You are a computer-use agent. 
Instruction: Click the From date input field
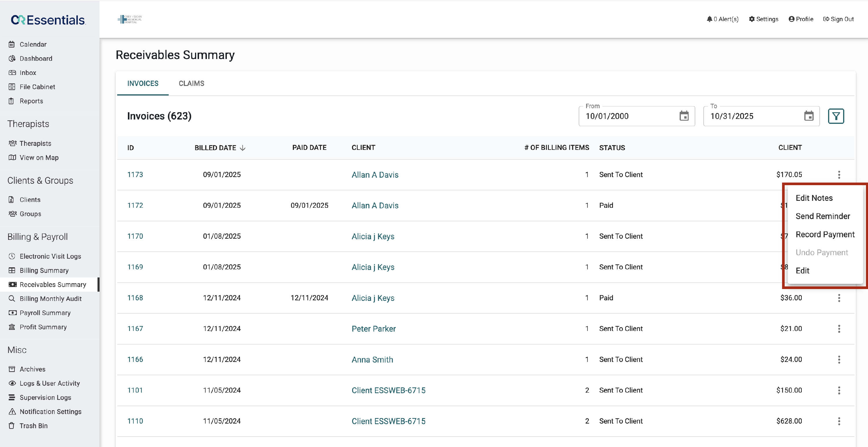(x=627, y=116)
